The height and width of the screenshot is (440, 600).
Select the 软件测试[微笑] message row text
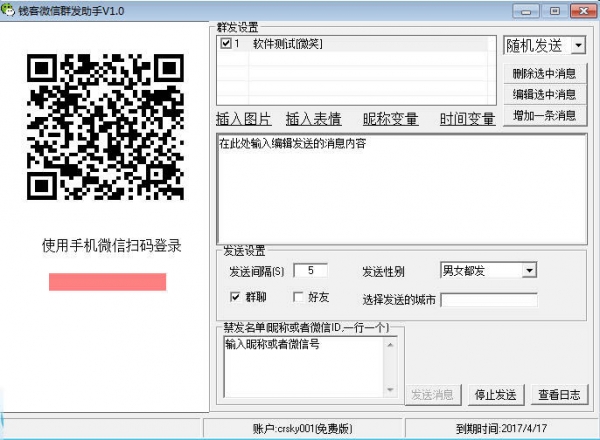(288, 44)
